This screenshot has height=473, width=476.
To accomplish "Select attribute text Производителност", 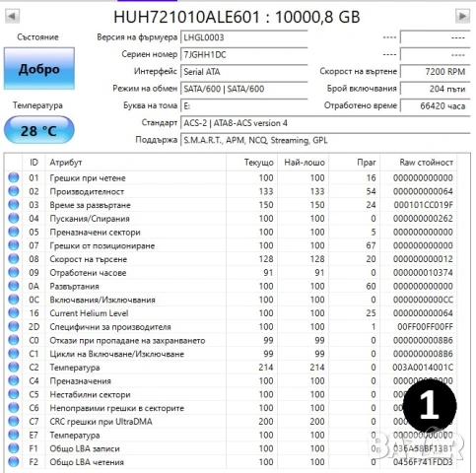I will pos(87,191).
